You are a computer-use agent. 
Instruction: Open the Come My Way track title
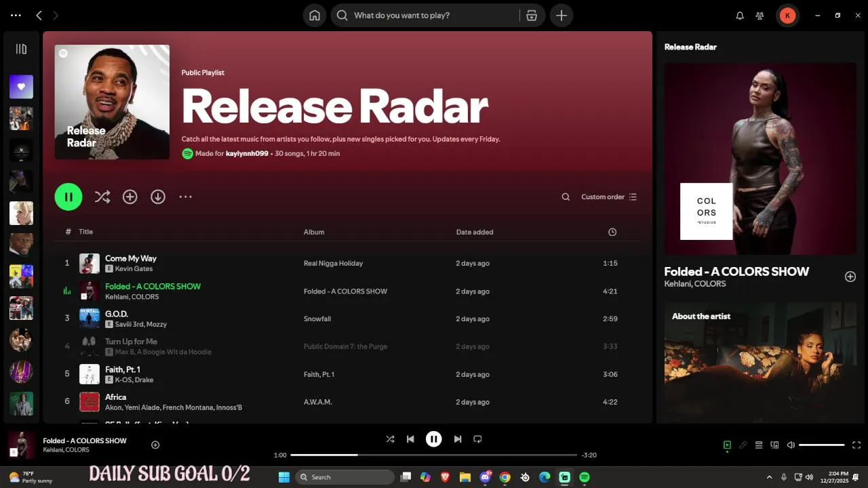[131, 258]
